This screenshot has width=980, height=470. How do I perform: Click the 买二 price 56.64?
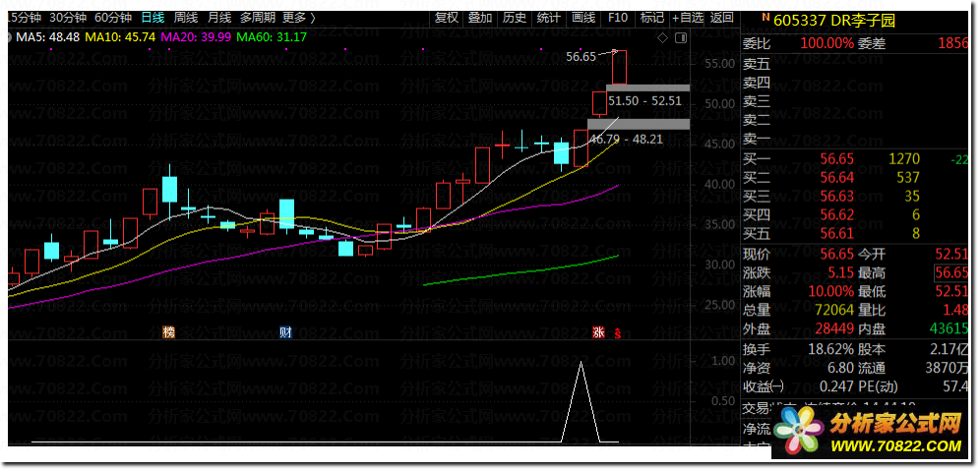pos(837,177)
